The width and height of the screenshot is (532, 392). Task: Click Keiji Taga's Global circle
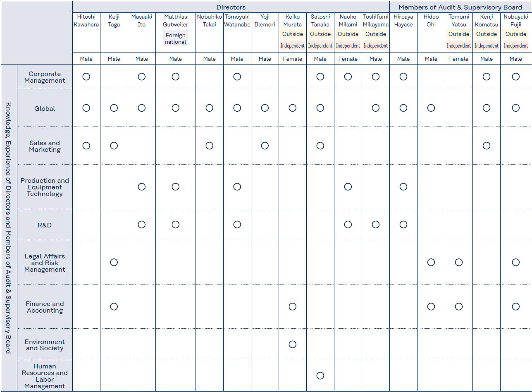[114, 108]
